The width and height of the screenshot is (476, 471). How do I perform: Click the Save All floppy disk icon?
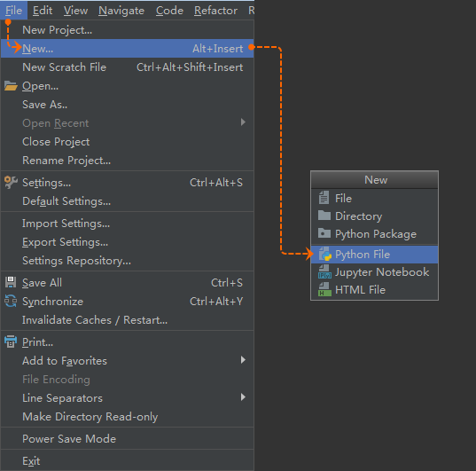click(x=11, y=282)
